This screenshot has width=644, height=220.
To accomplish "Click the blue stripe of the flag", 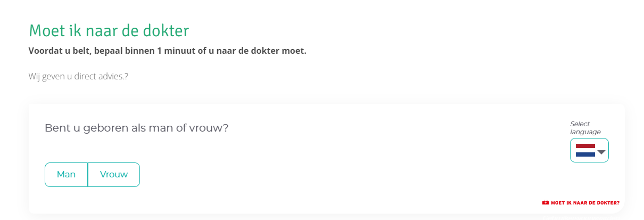I will coord(585,154).
